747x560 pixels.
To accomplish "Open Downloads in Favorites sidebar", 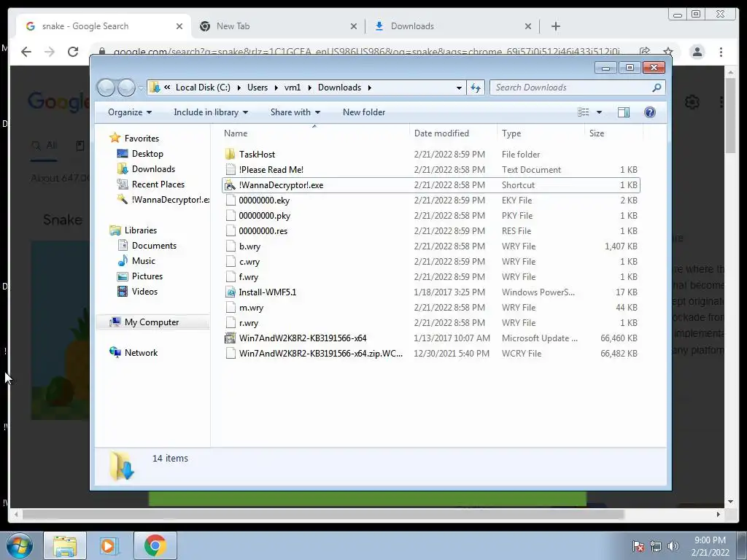I will [153, 169].
